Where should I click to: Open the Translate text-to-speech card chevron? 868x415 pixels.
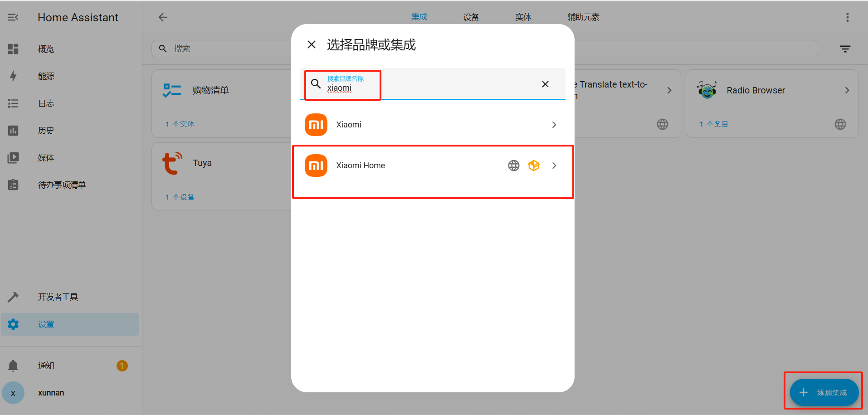[669, 90]
